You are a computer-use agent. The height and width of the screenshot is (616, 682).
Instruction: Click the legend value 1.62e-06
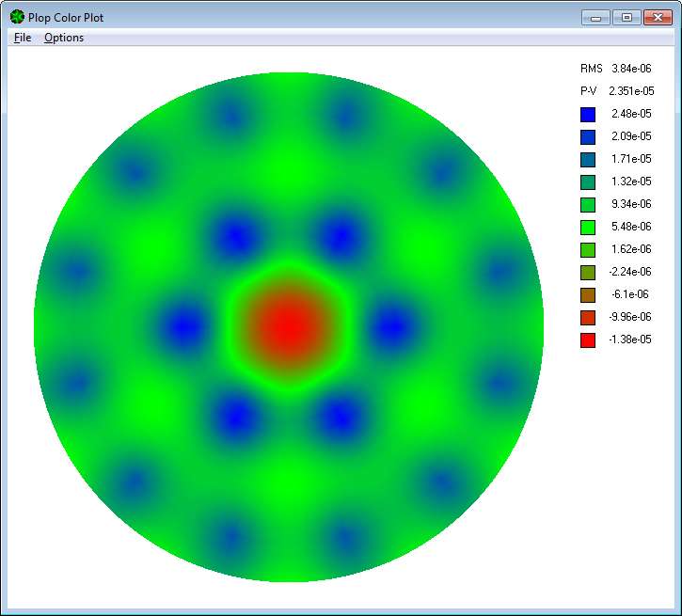pos(631,249)
